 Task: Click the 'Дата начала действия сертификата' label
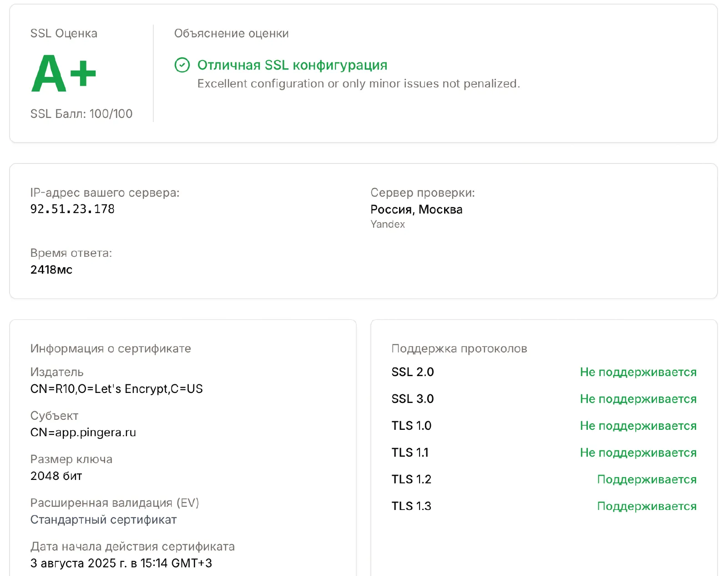(x=133, y=546)
